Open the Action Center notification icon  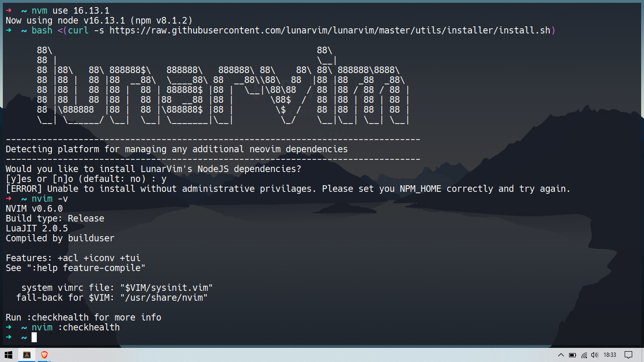629,355
